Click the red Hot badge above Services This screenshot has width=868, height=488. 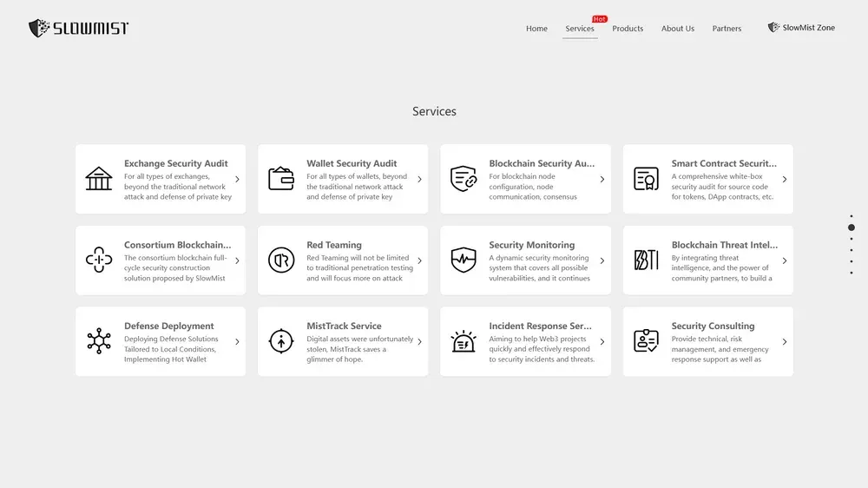(600, 19)
